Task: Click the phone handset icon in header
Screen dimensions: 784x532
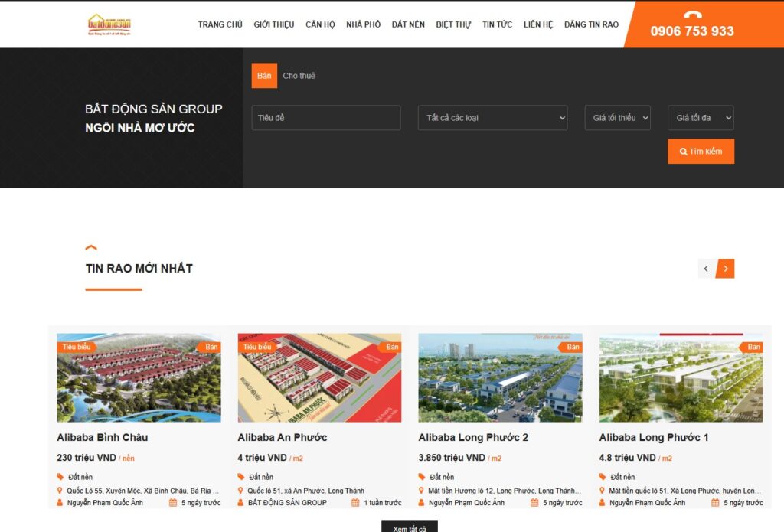Action: 693,13
